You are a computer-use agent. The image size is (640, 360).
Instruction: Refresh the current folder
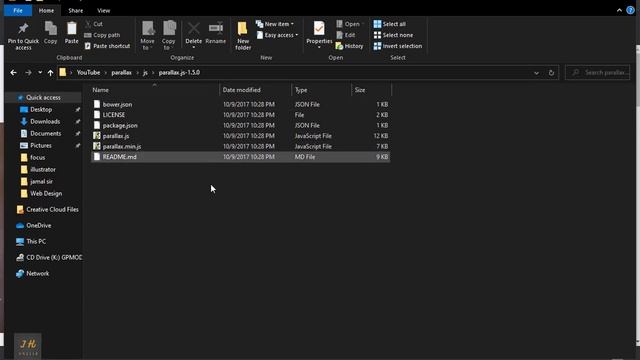tap(551, 73)
